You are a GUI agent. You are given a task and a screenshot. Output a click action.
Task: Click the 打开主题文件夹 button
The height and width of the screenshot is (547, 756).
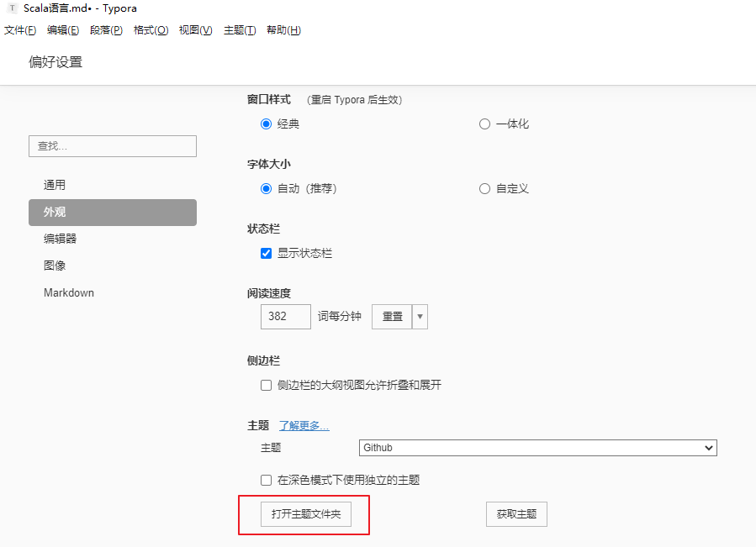pyautogui.click(x=304, y=514)
